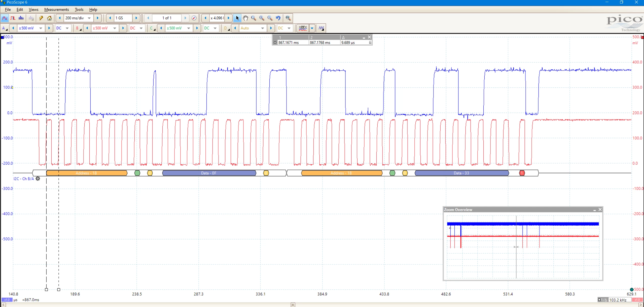Toggle Channel B options button
The height and width of the screenshot is (307, 644).
tap(78, 28)
